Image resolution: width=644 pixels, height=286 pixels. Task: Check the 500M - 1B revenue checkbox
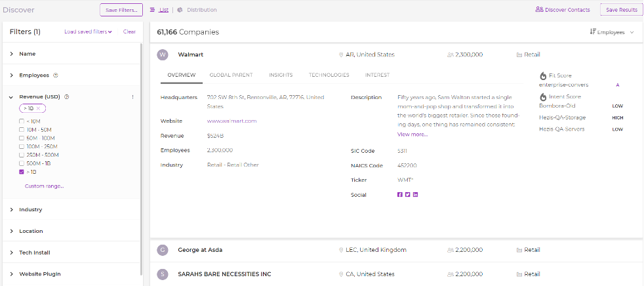pyautogui.click(x=22, y=163)
